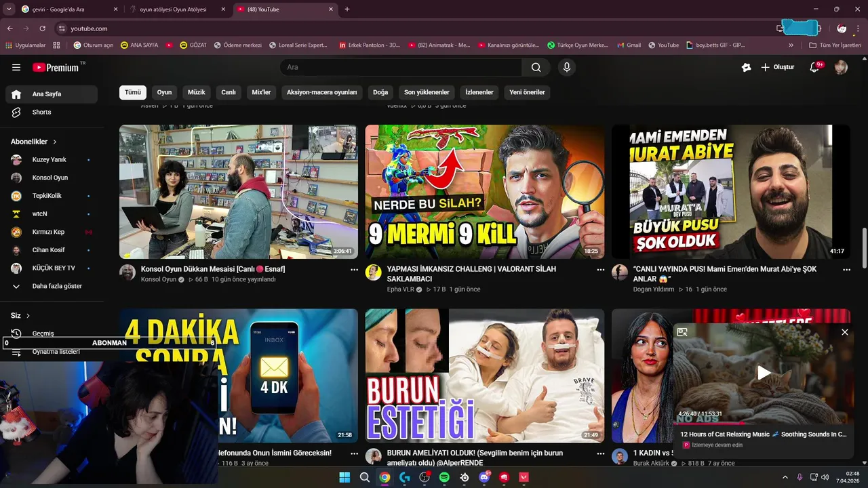Reload the page in Chrome toolbar
This screenshot has width=868, height=488.
coord(42,28)
